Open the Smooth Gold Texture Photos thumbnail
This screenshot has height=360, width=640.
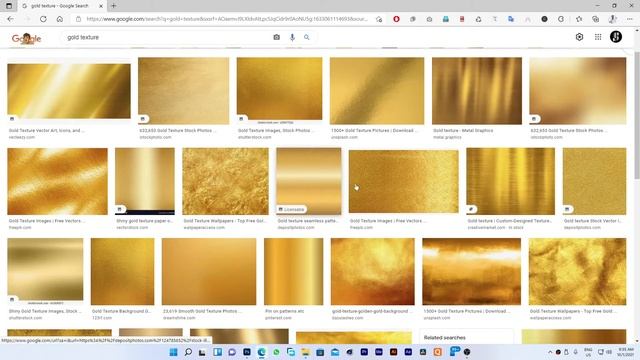(x=209, y=271)
